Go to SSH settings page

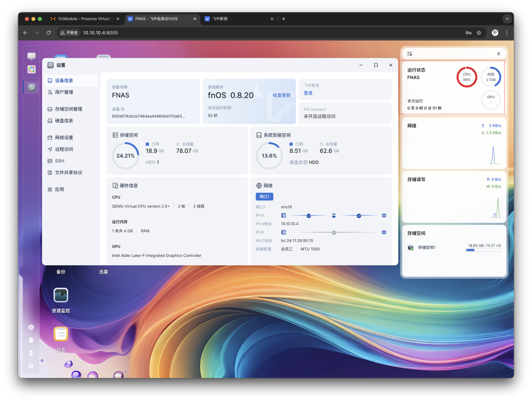pos(59,161)
